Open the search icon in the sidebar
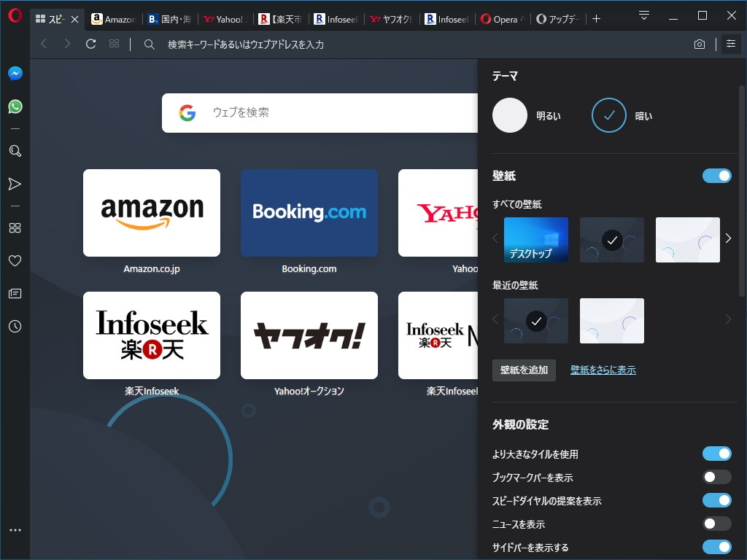This screenshot has width=747, height=560. (x=15, y=151)
